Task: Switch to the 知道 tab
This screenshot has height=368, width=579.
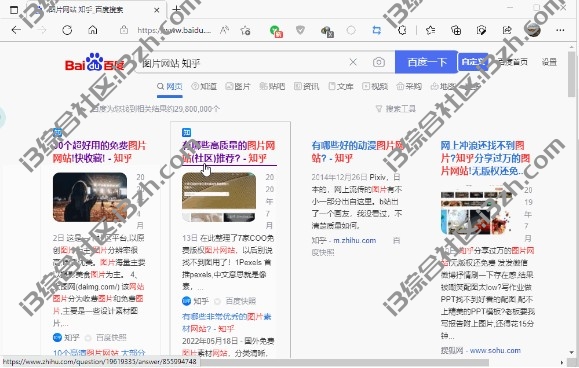Action: pos(204,86)
